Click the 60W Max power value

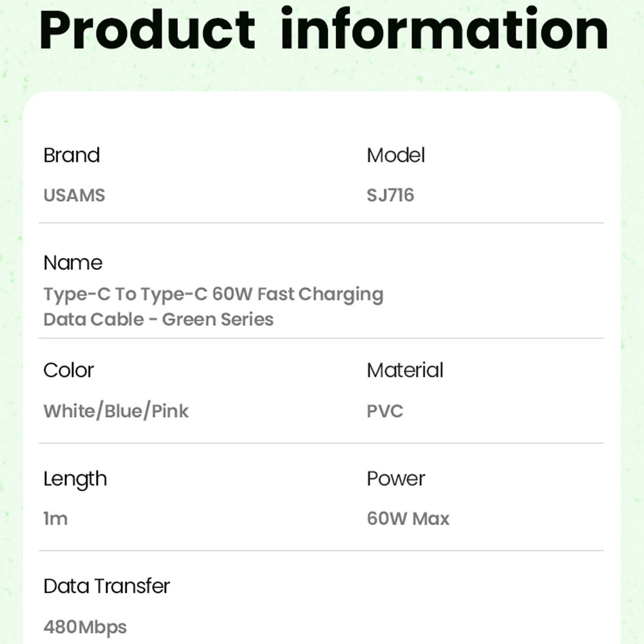pos(408,518)
